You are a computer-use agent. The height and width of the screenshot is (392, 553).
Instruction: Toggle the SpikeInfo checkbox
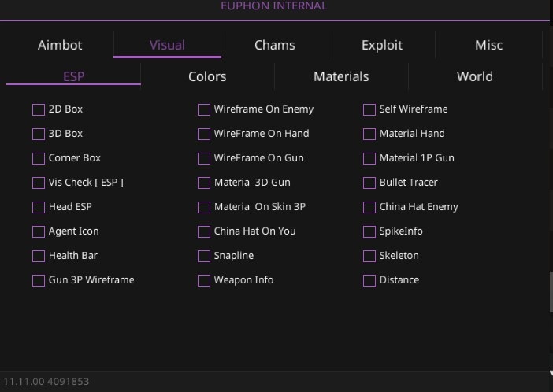(369, 231)
